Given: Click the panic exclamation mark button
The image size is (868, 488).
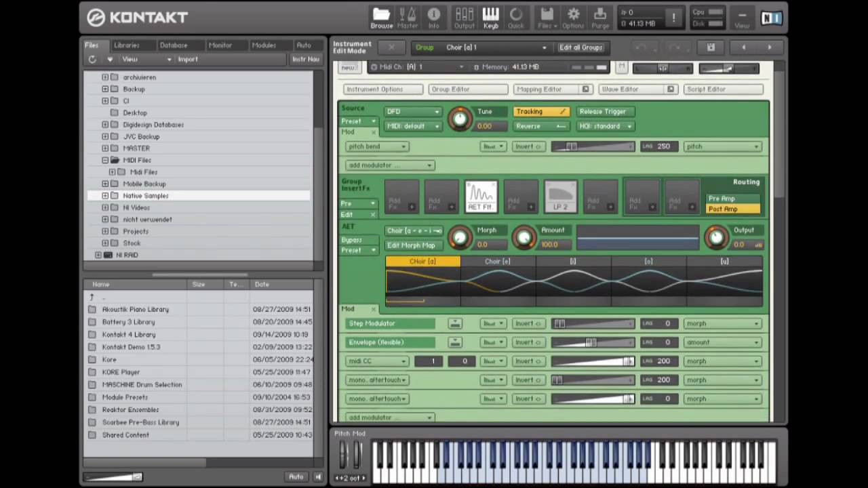Looking at the screenshot, I should click(673, 18).
